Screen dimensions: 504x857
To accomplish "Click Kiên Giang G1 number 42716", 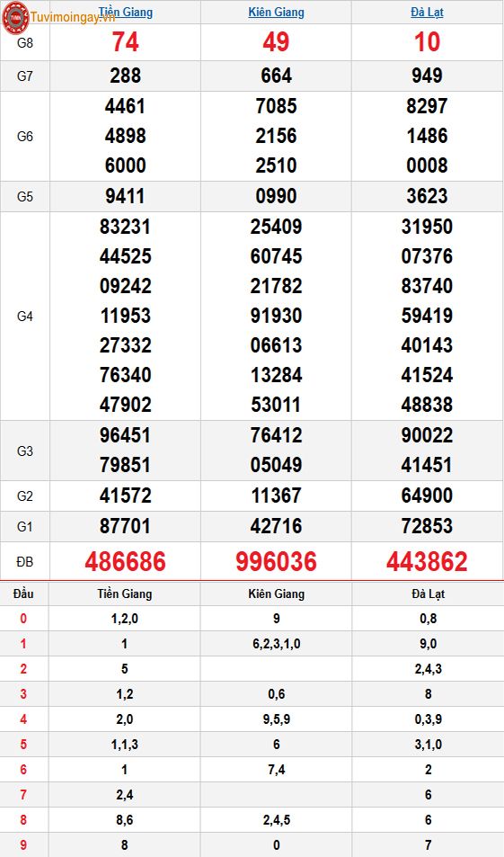I will point(277,526).
